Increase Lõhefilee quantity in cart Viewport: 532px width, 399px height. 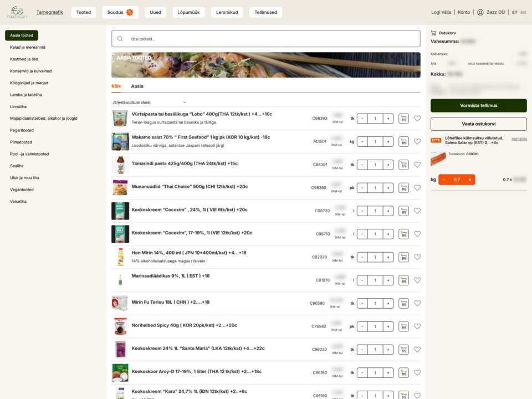tap(469, 180)
